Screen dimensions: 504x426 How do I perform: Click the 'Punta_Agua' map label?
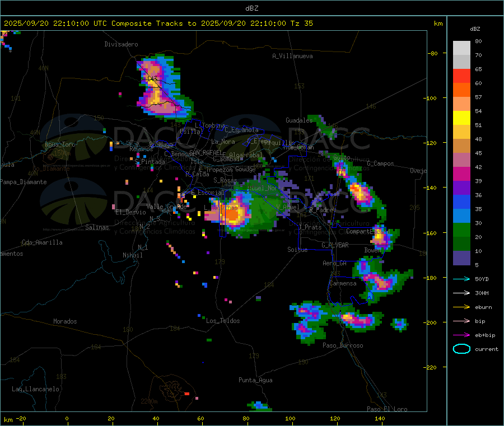tap(255, 380)
